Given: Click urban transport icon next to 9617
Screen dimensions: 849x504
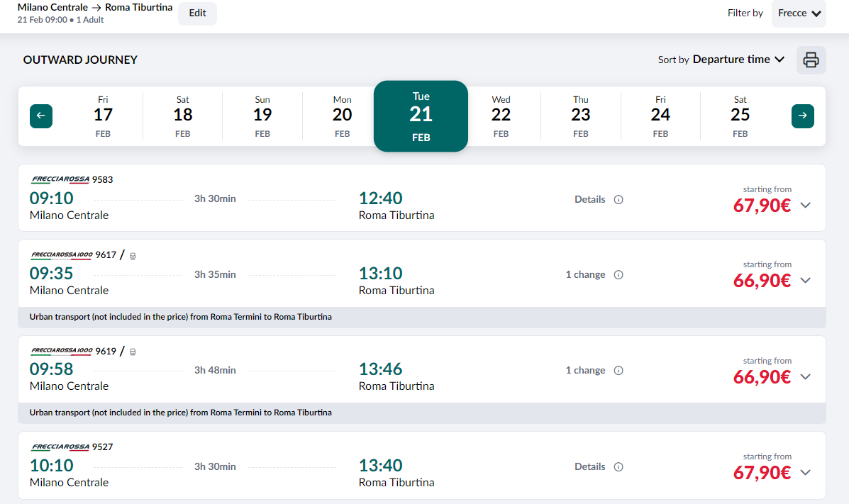Looking at the screenshot, I should (133, 256).
